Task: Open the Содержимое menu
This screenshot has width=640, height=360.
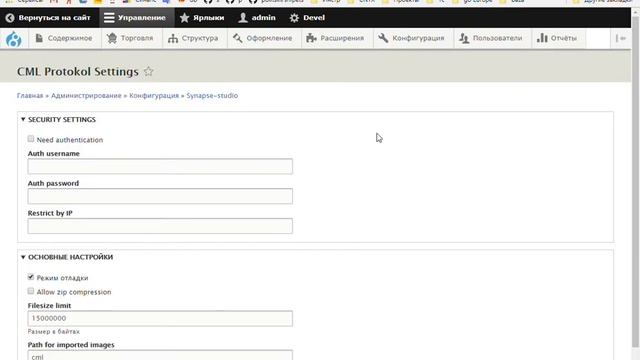Action: tap(64, 38)
